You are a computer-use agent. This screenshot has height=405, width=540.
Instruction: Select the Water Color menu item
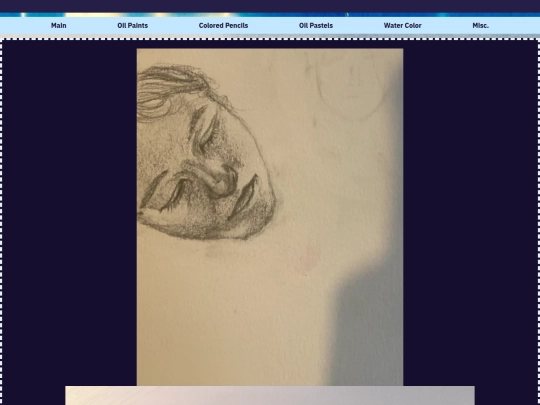[x=403, y=25]
